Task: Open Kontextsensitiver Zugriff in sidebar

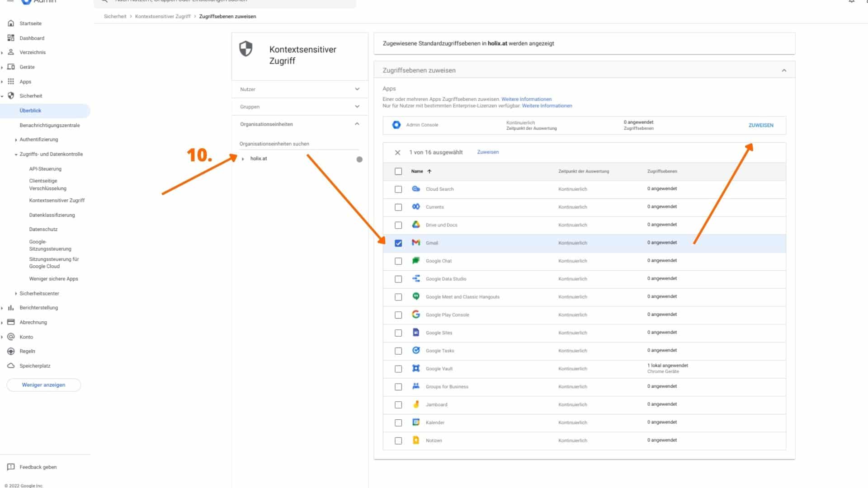Action: tap(57, 200)
